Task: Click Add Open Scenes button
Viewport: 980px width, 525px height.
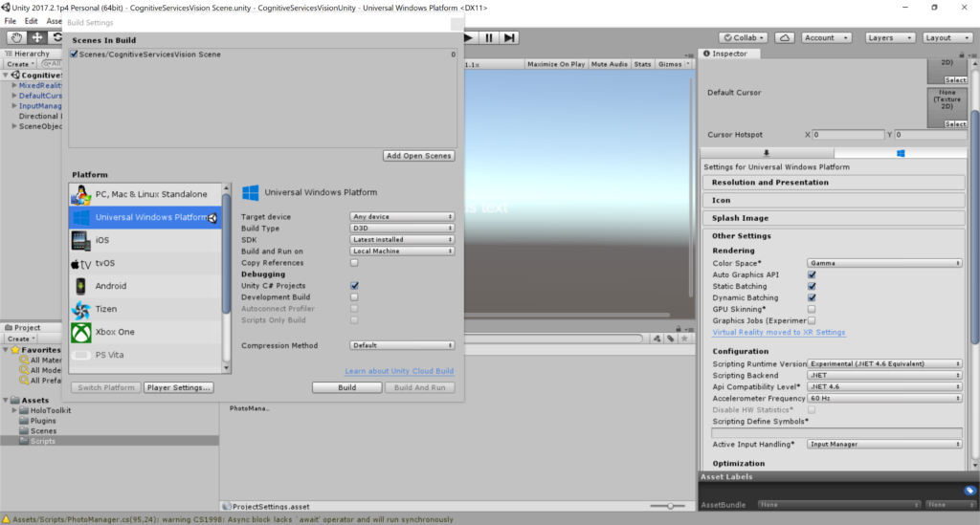Action: point(419,156)
